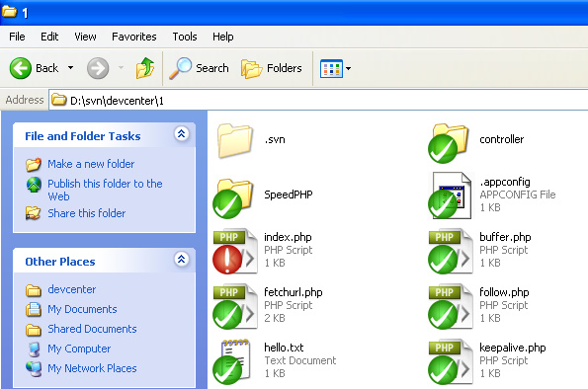
Task: Click the Search button label
Action: (212, 68)
